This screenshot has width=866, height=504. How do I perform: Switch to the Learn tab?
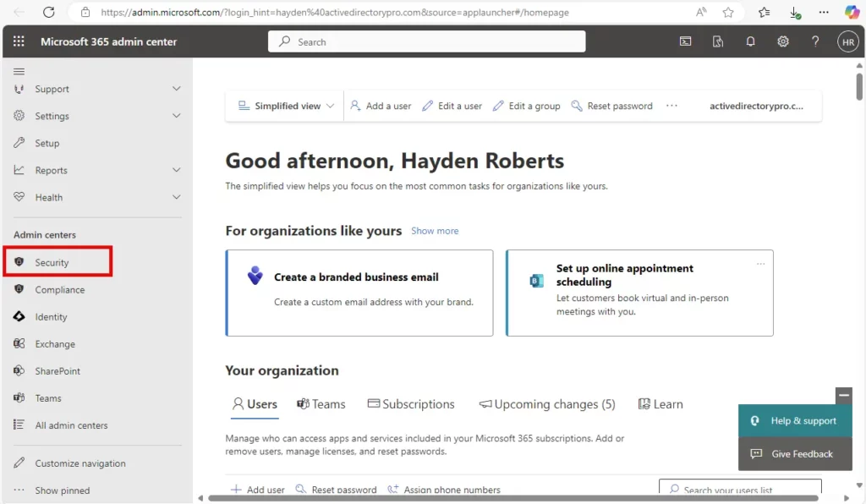[x=660, y=404]
